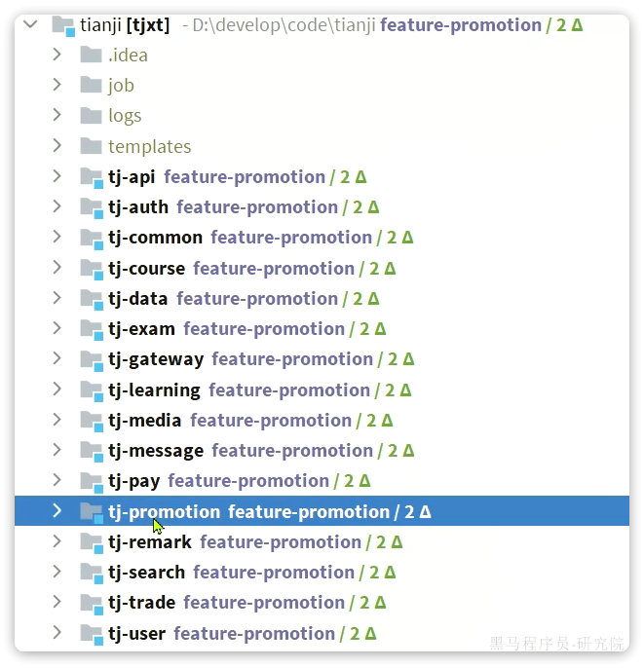Click the tj-remark module name
Image resolution: width=644 pixels, height=668 pixels.
pos(150,542)
